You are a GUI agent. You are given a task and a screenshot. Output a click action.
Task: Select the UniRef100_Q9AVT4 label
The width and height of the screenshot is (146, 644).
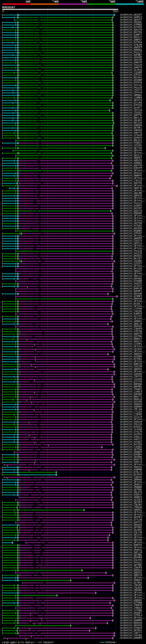click(131, 67)
